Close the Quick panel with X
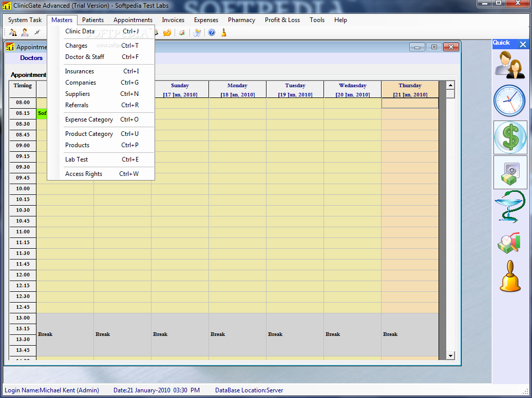This screenshot has height=398, width=532. 523,44
